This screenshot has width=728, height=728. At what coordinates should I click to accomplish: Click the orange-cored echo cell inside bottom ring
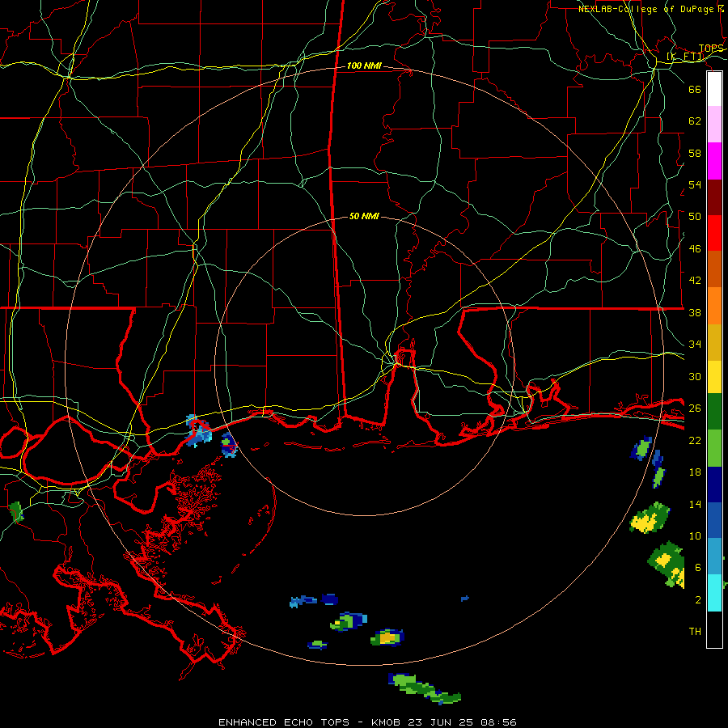387,637
